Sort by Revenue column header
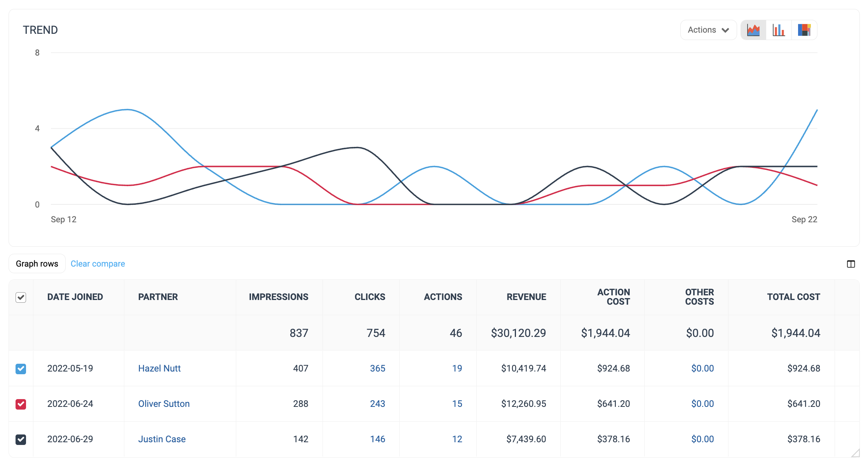 pos(526,297)
